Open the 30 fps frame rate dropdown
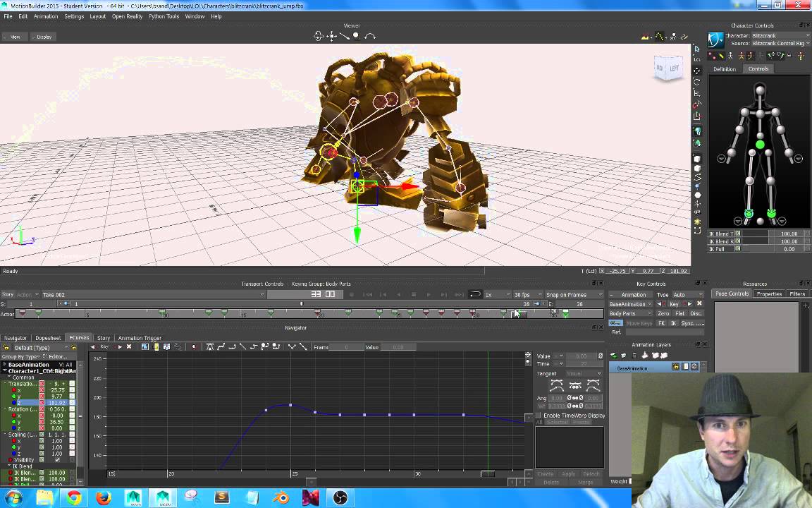 pos(527,295)
